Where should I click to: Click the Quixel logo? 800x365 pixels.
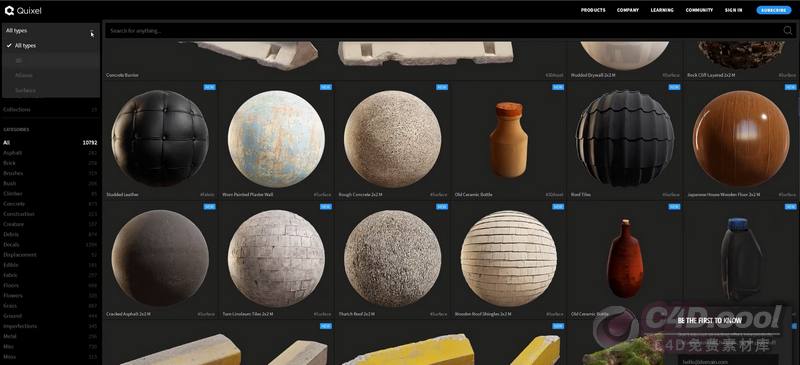click(x=23, y=10)
